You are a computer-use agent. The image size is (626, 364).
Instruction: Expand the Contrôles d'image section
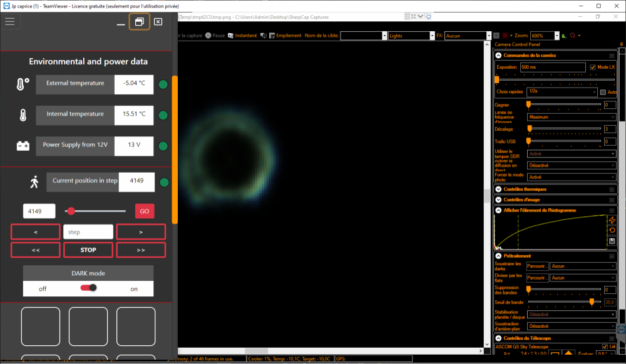(x=498, y=200)
